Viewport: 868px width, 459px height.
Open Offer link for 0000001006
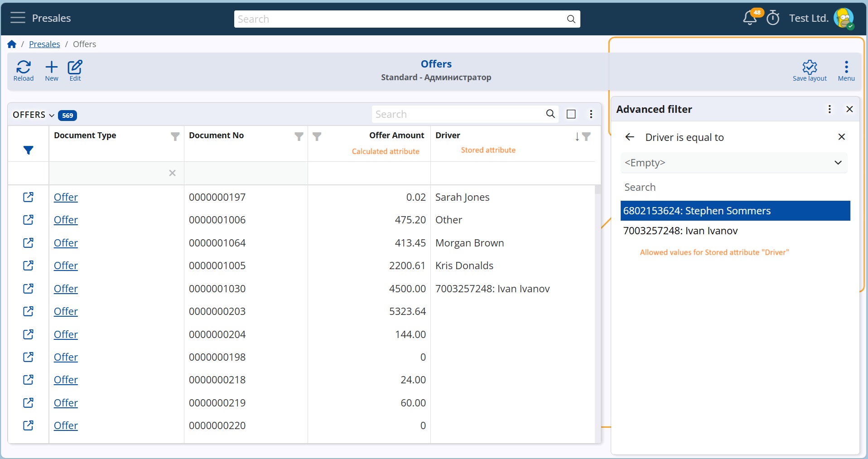(66, 220)
